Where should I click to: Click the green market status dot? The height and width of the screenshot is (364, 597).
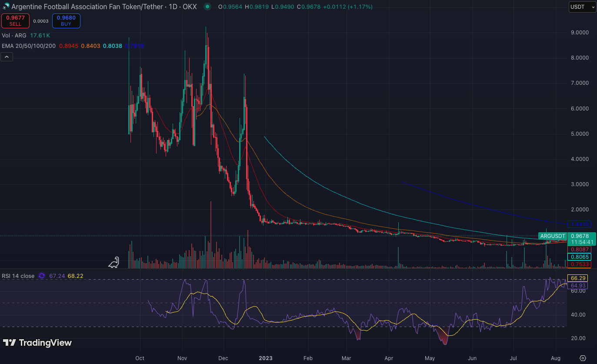pos(207,7)
